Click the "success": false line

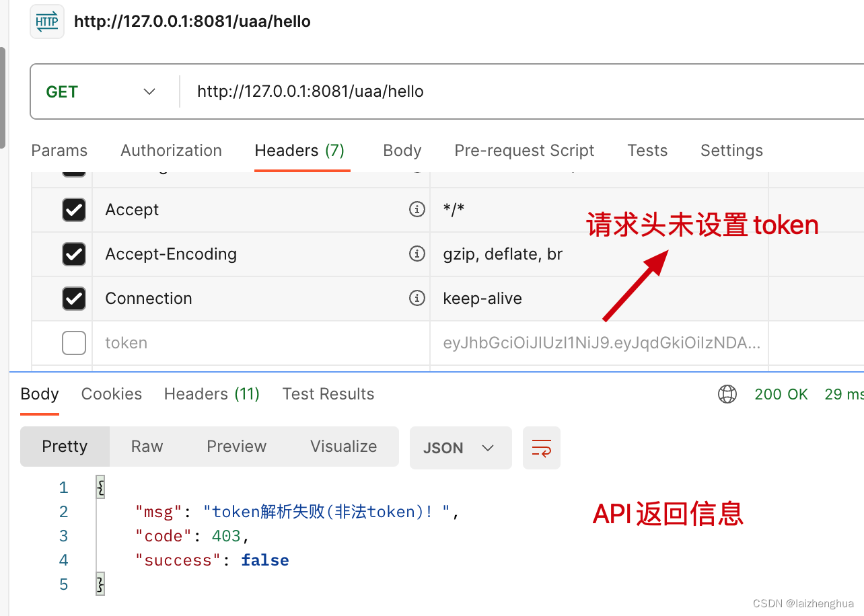pos(212,560)
